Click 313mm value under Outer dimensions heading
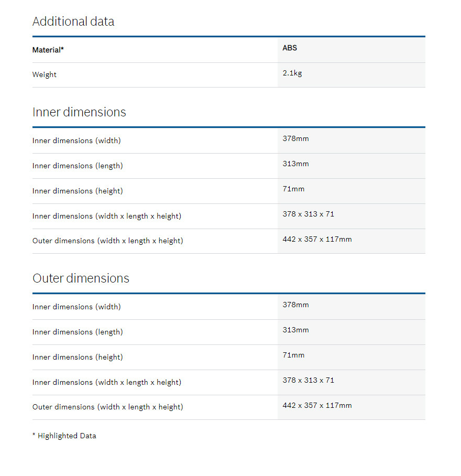The height and width of the screenshot is (476, 461). [295, 330]
